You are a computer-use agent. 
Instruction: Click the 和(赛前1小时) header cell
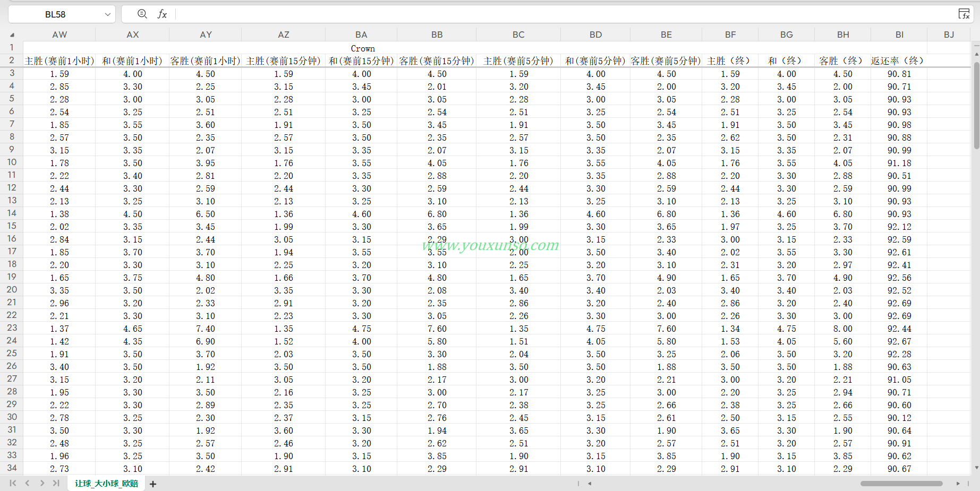(x=132, y=61)
